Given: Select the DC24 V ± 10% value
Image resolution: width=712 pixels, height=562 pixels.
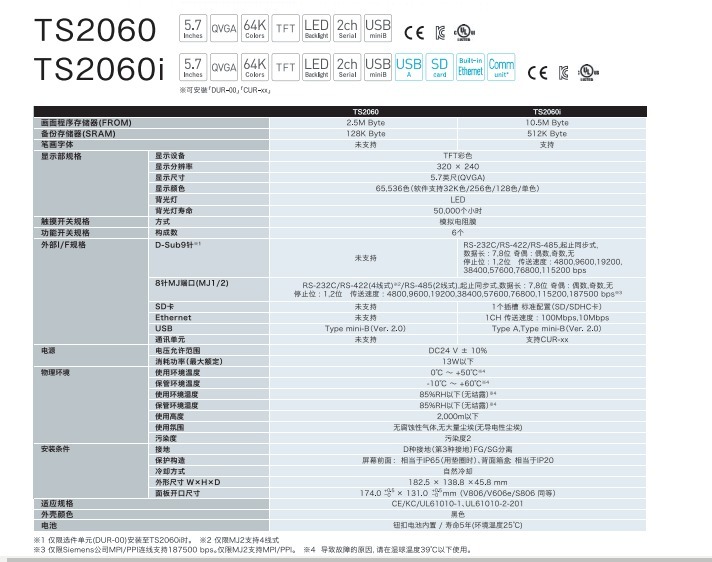Looking at the screenshot, I should pyautogui.click(x=458, y=350).
